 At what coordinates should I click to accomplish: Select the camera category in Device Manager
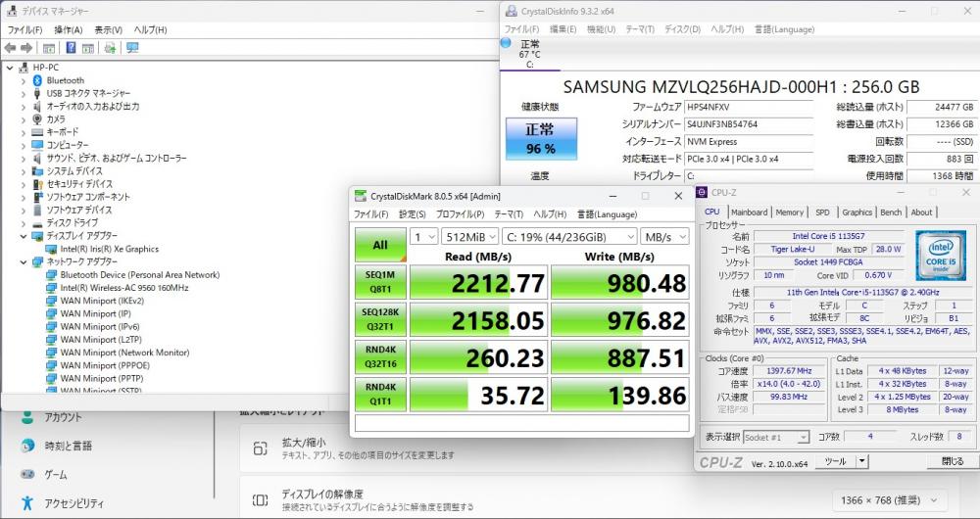(x=56, y=119)
